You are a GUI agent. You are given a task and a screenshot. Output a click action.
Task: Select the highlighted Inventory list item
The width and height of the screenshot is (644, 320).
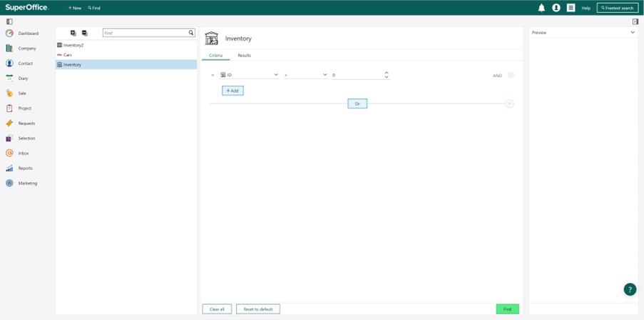[126, 64]
